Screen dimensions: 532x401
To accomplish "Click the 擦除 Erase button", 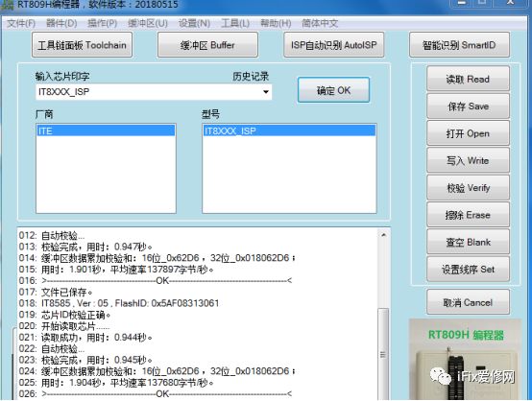I will click(468, 215).
